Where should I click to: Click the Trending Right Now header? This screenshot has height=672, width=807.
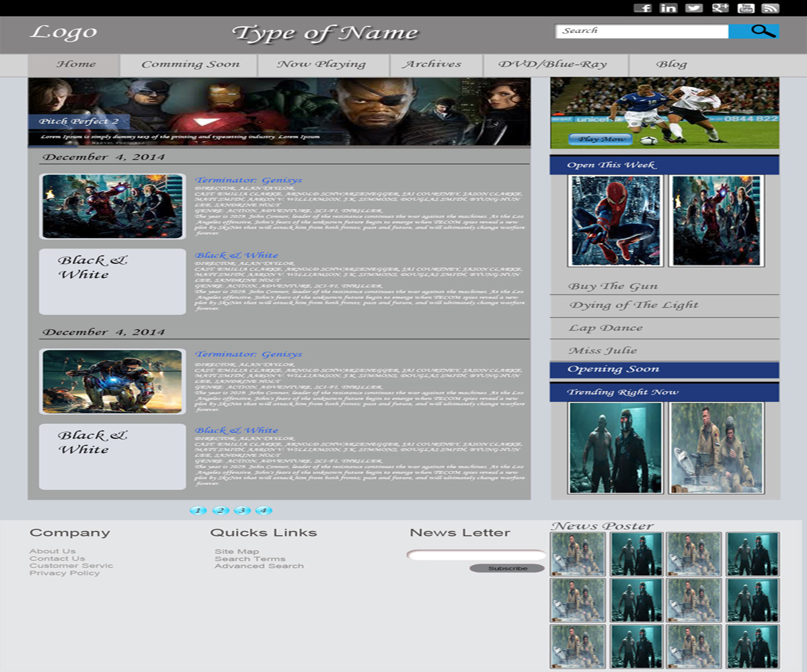click(x=664, y=392)
